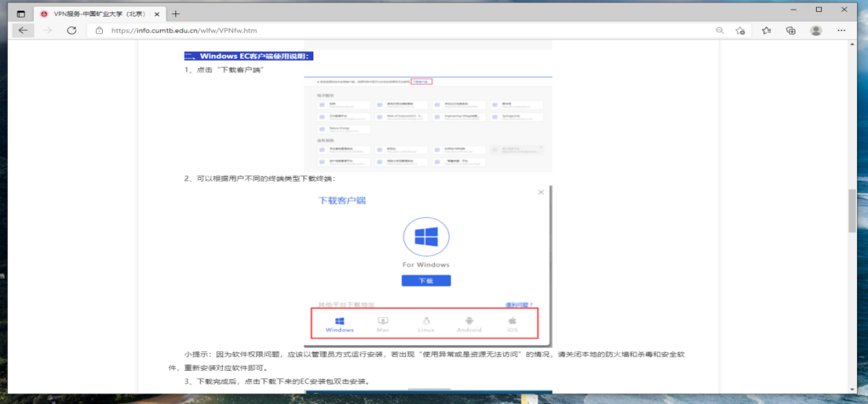Open the browser Settings and more menu
868x404 pixels.
coord(842,30)
